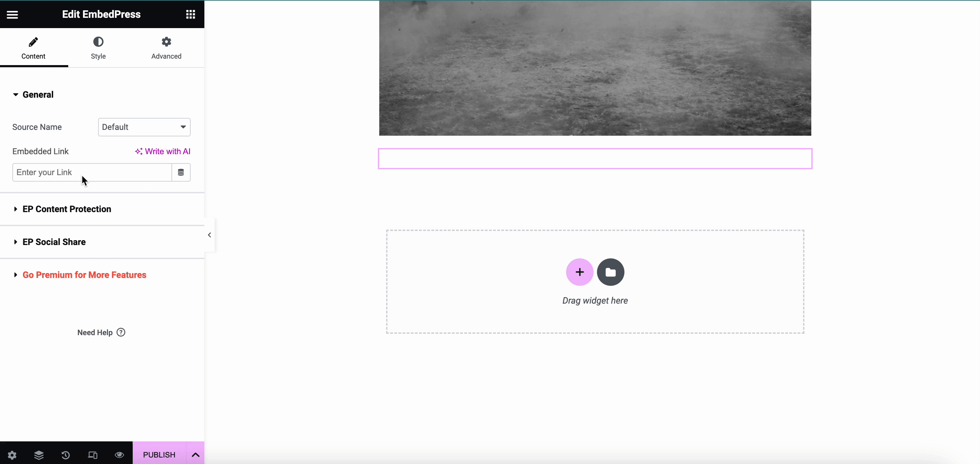Viewport: 980px width, 464px height.
Task: Click the history/undo icon bottom toolbar
Action: click(x=65, y=454)
